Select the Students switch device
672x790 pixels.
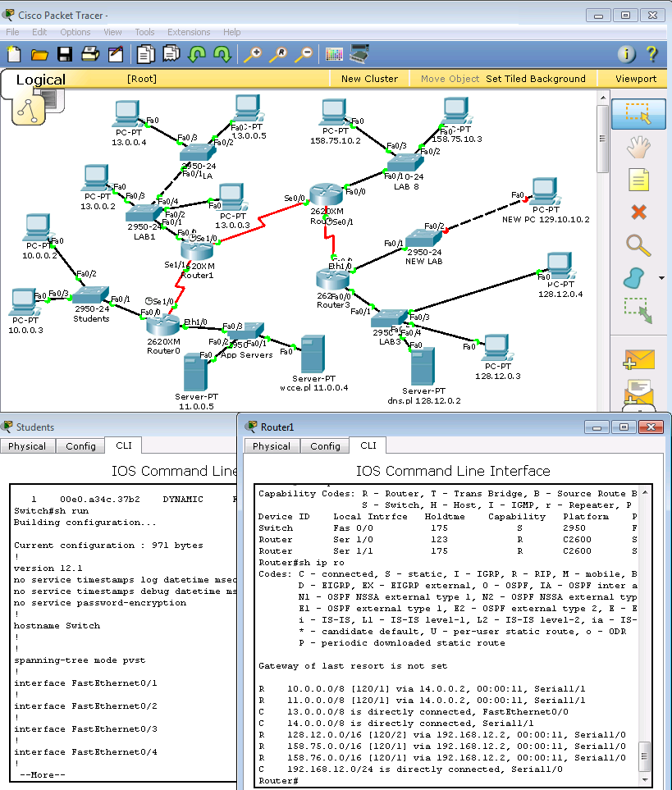coord(91,295)
